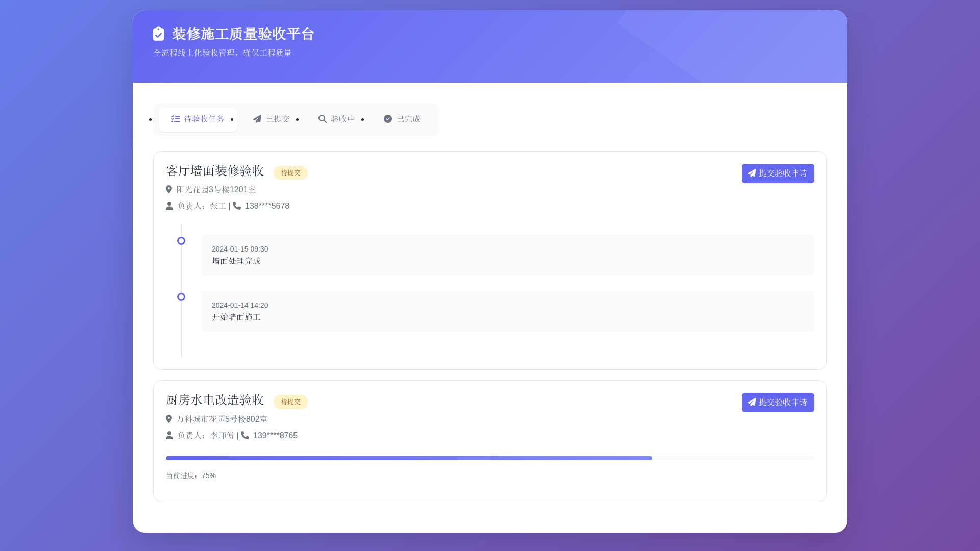Click the check circle icon next to 已完成
Viewport: 980px width, 551px height.
(388, 119)
